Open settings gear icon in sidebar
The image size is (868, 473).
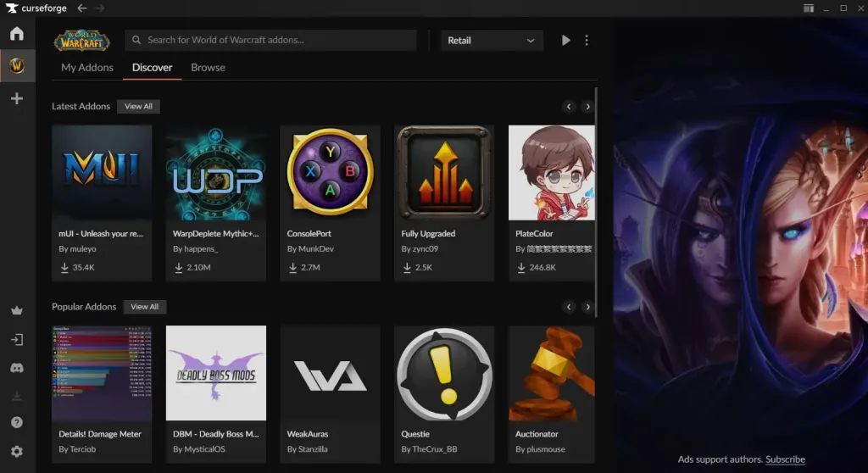coord(17,452)
